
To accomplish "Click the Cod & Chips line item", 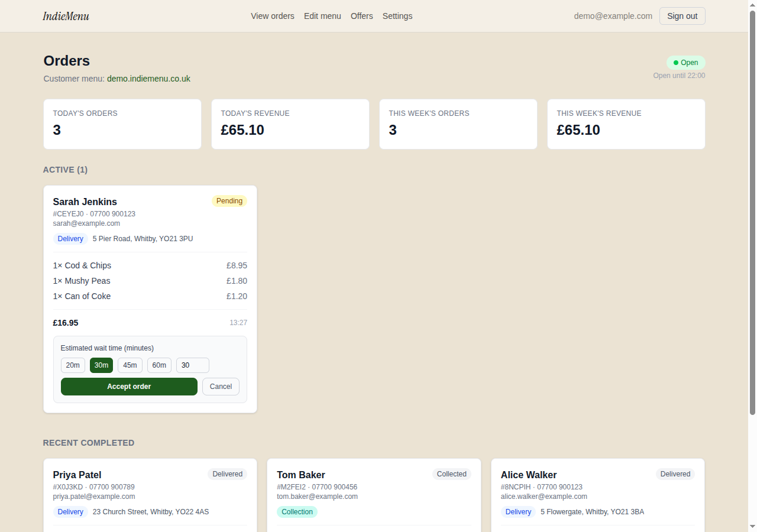I will (150, 265).
